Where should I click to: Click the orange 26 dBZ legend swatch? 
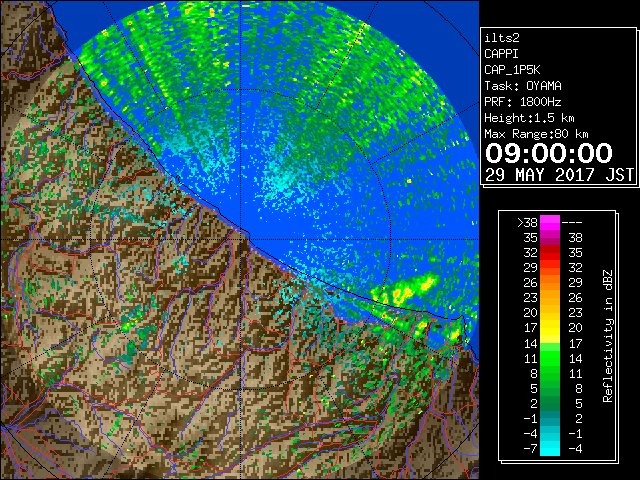click(x=550, y=283)
